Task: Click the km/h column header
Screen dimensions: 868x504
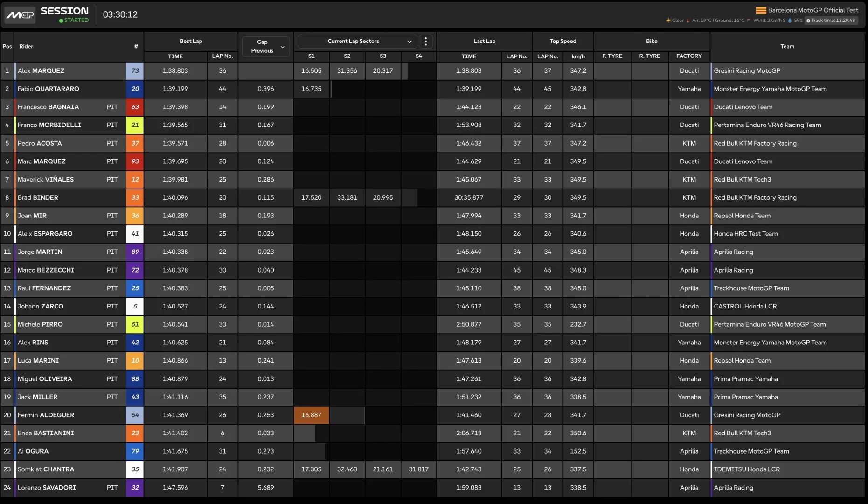Action: [578, 56]
